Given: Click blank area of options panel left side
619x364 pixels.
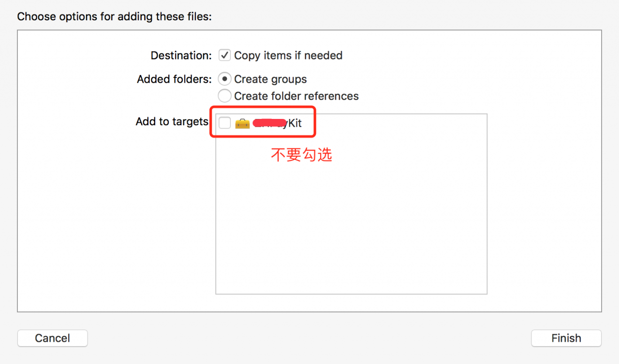Looking at the screenshot, I should pos(97,218).
